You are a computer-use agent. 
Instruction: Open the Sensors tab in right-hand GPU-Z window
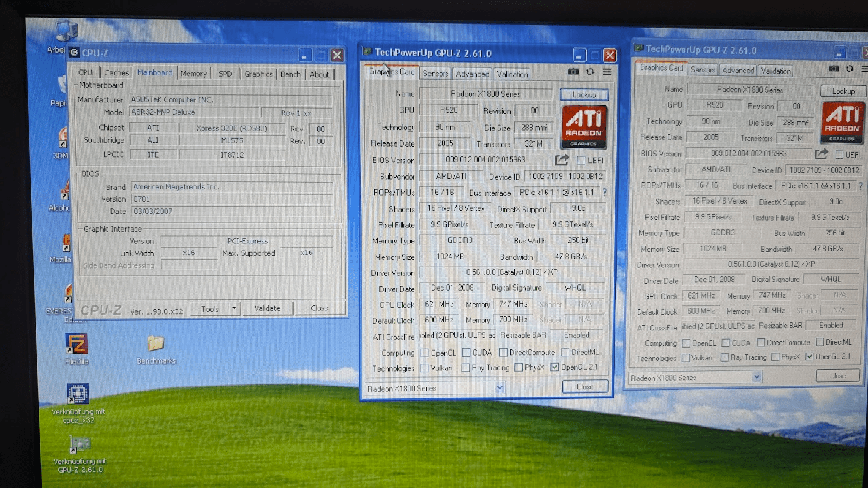[702, 70]
